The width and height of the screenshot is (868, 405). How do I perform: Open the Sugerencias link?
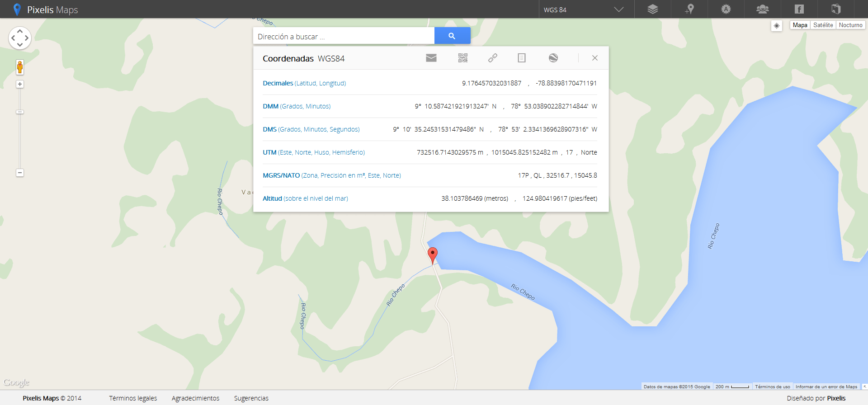pos(251,398)
